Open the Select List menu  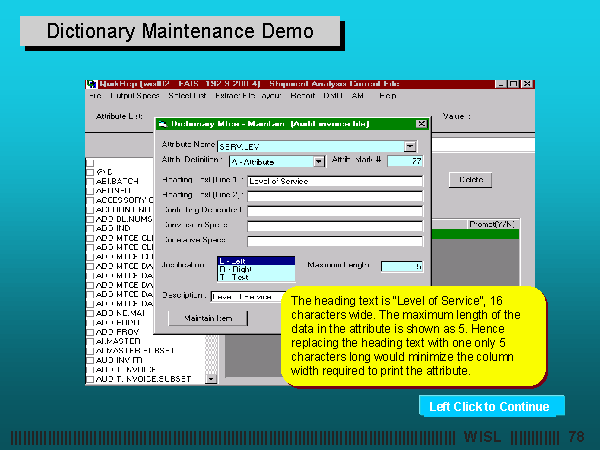click(x=187, y=96)
